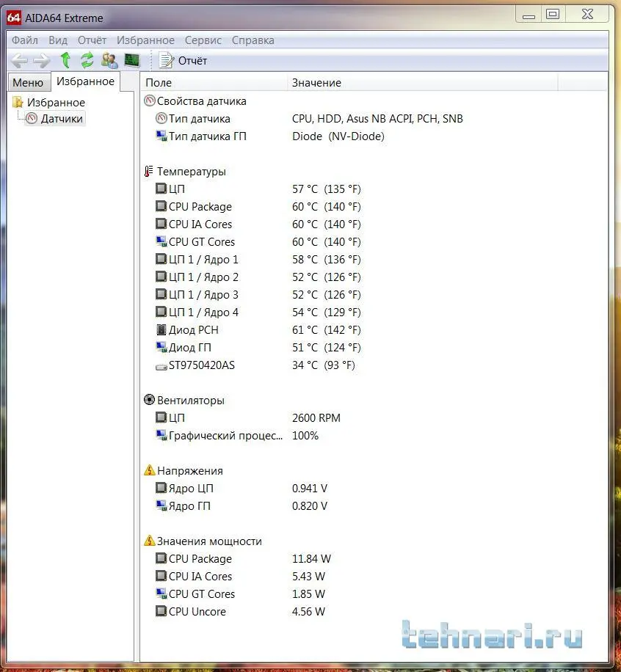Select the CPU, HDD, Asus NB ACPI value

(377, 119)
